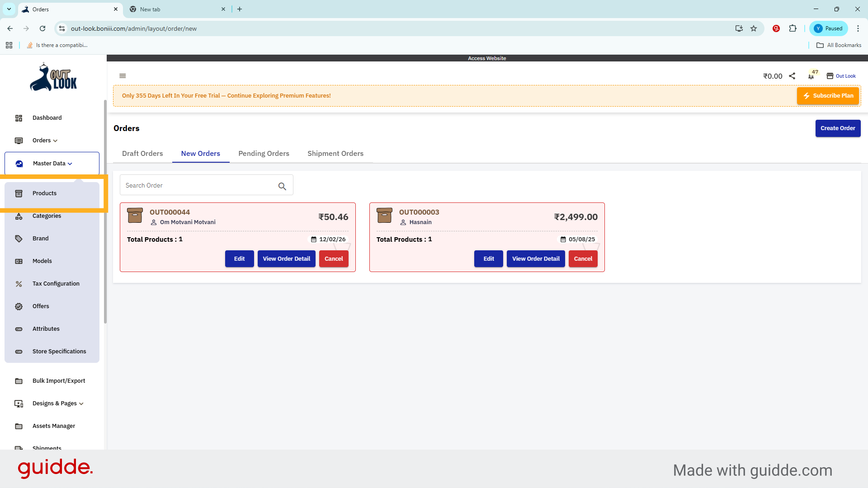Screen dimensions: 868x488
Task: Open the Dashboard from sidebar
Action: [47, 118]
